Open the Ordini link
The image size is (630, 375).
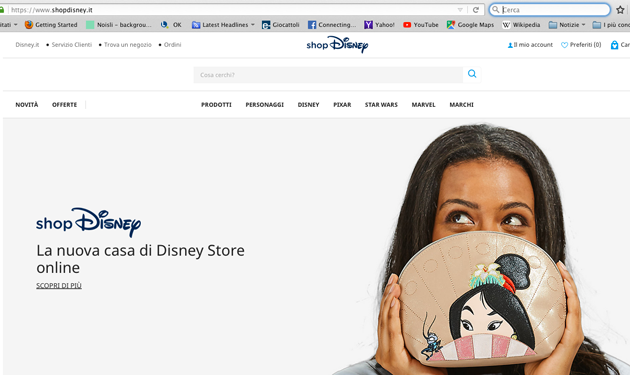pos(172,45)
